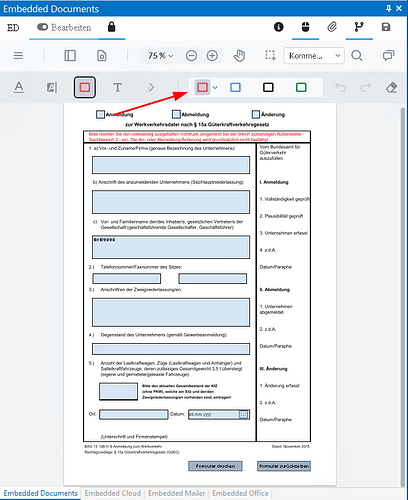Open the Datum calendar picker icon
Viewport: 408px width, 500px height.
click(244, 414)
